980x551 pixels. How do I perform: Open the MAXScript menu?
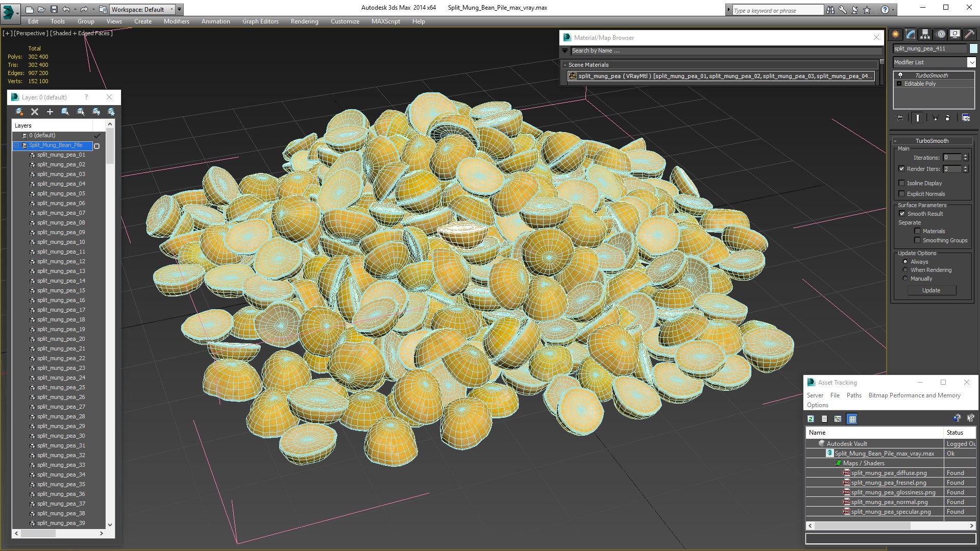tap(385, 21)
